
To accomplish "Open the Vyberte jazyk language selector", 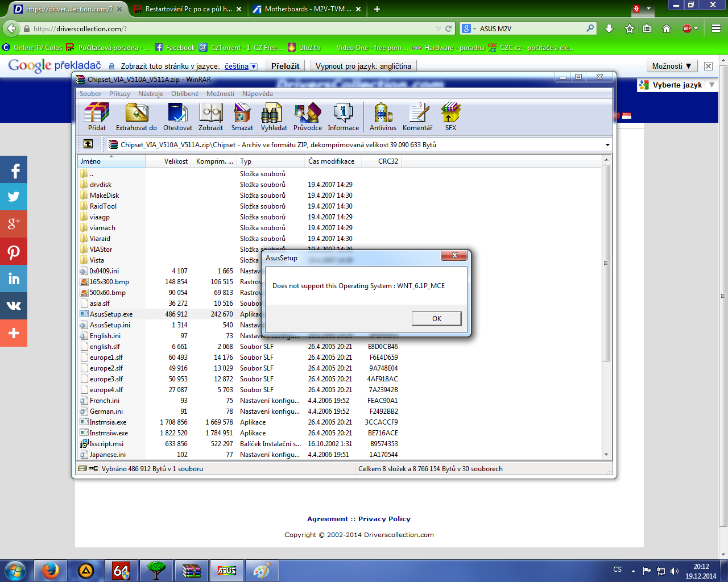I will [677, 85].
